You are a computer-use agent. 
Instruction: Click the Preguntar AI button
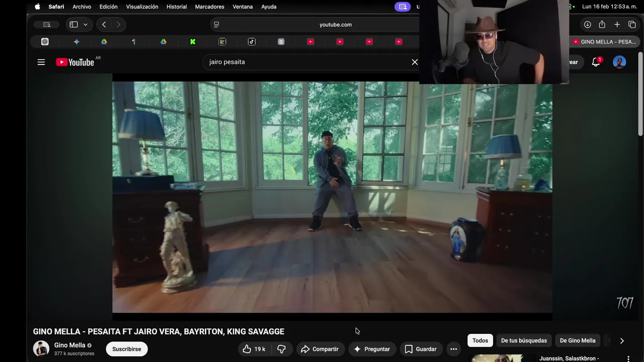372,349
